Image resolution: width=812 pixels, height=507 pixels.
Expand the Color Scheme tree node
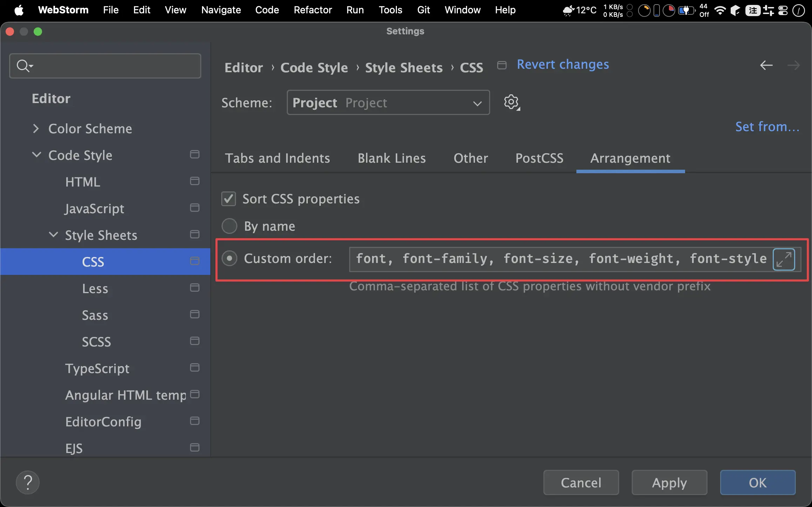pyautogui.click(x=36, y=129)
